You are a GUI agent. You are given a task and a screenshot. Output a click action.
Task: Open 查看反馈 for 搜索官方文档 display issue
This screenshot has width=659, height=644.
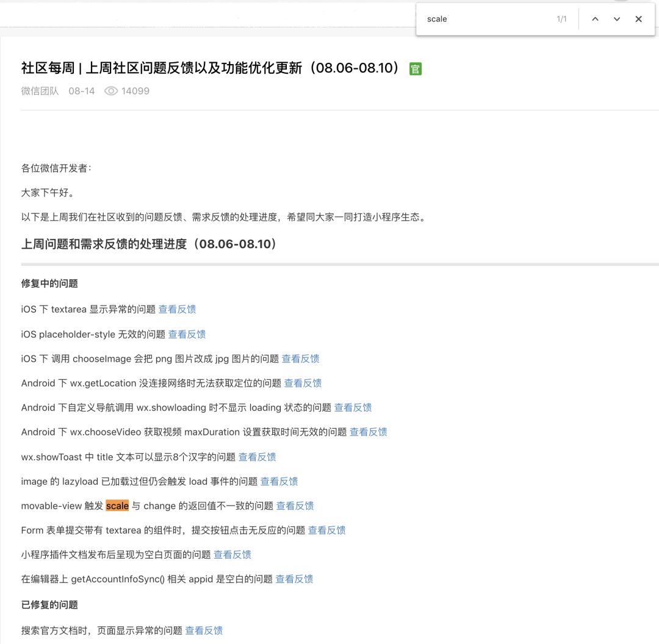pyautogui.click(x=204, y=631)
